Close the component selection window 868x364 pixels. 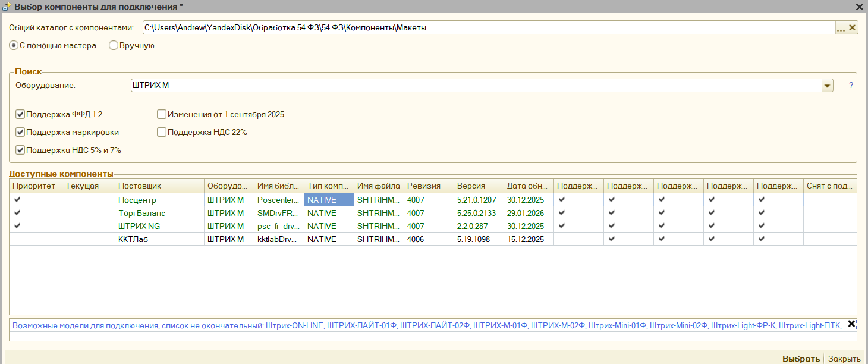(x=860, y=7)
